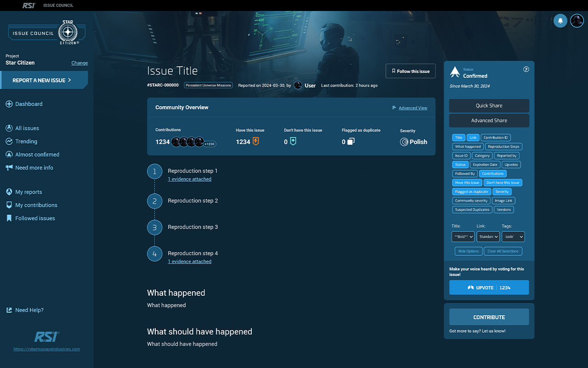The image size is (588, 368).
Task: Open the Tags format dropdown
Action: (x=513, y=237)
